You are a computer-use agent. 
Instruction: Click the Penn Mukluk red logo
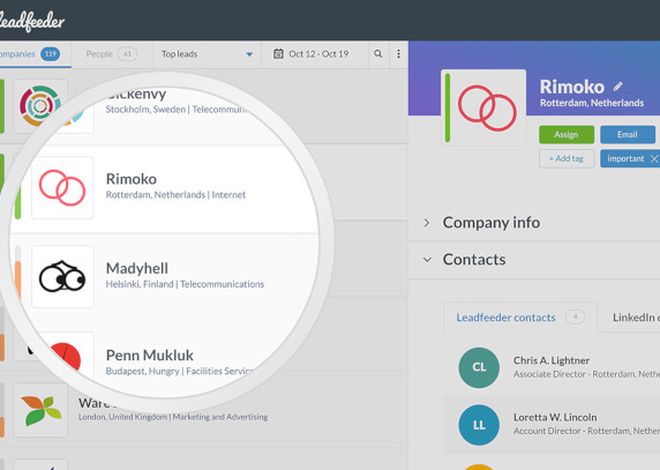[65, 357]
